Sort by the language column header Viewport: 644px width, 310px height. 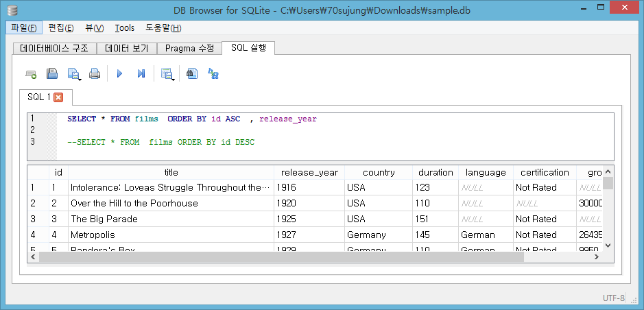coord(486,172)
